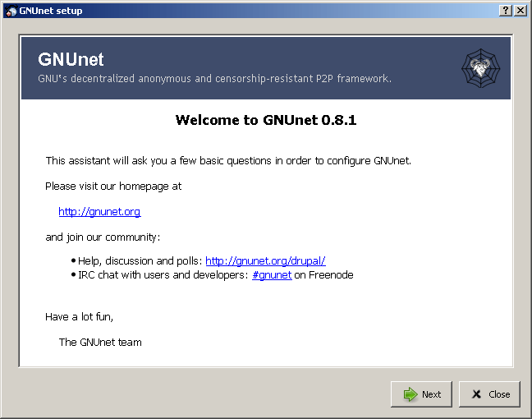Click the "GNUnet setup" window title text
532x419 pixels.
click(x=51, y=11)
